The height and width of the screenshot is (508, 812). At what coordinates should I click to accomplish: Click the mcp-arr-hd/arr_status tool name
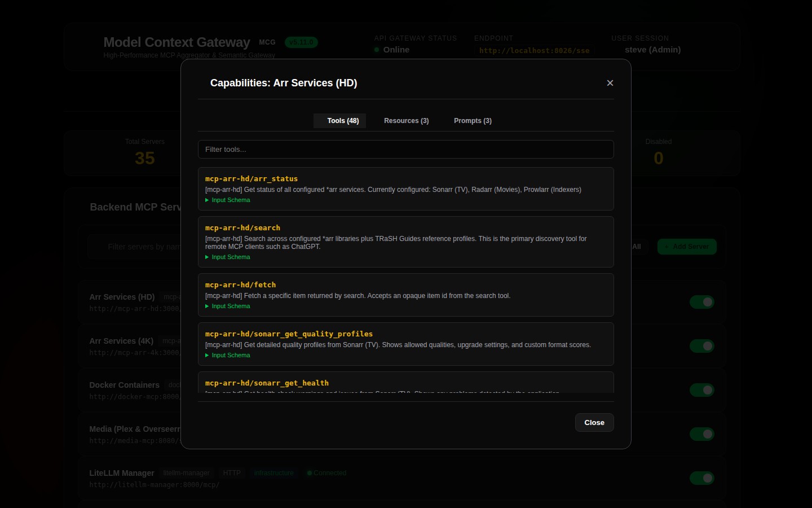(251, 179)
